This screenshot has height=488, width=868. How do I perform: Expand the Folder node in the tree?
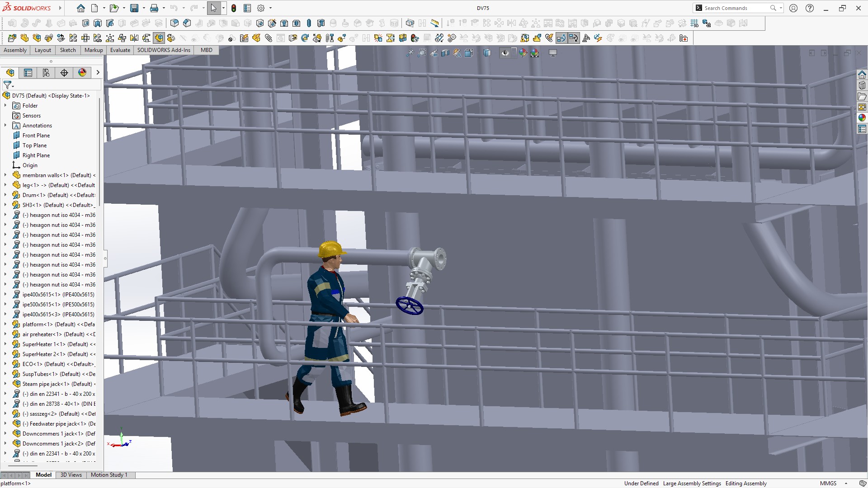(5, 106)
